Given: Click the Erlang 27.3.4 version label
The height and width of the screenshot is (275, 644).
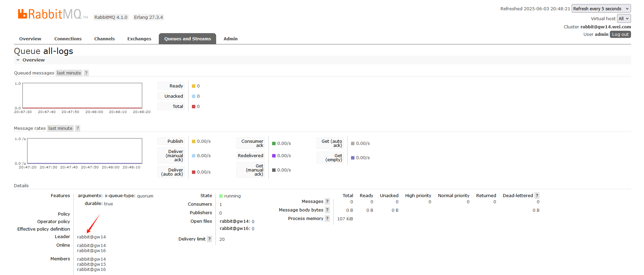Looking at the screenshot, I should click(x=148, y=17).
